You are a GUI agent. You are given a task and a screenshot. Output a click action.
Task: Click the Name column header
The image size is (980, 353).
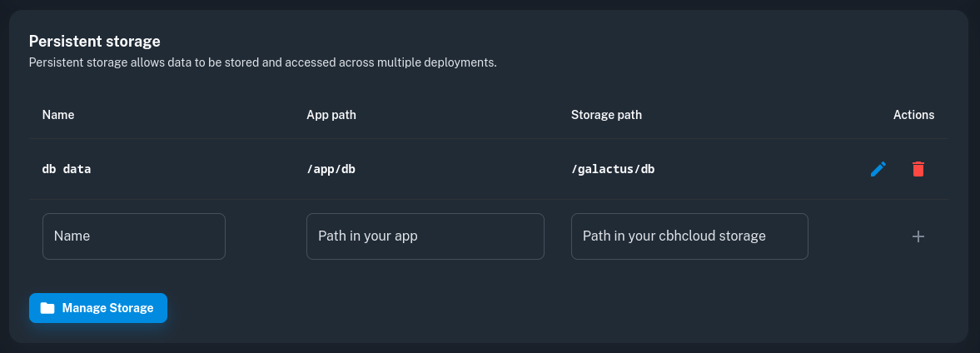point(58,115)
